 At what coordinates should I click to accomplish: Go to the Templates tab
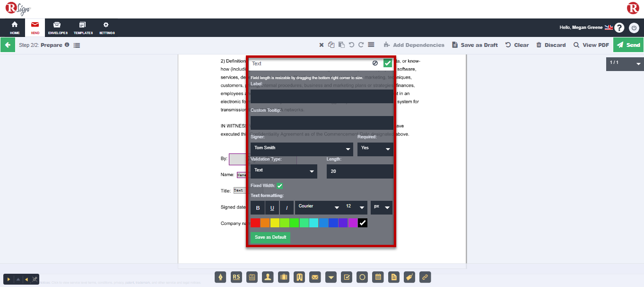tap(83, 28)
